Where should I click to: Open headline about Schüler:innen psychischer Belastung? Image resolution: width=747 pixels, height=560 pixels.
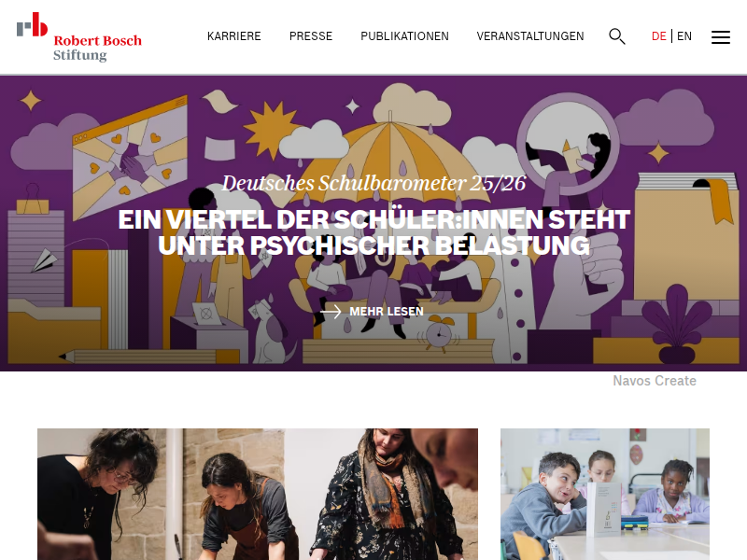tap(374, 232)
